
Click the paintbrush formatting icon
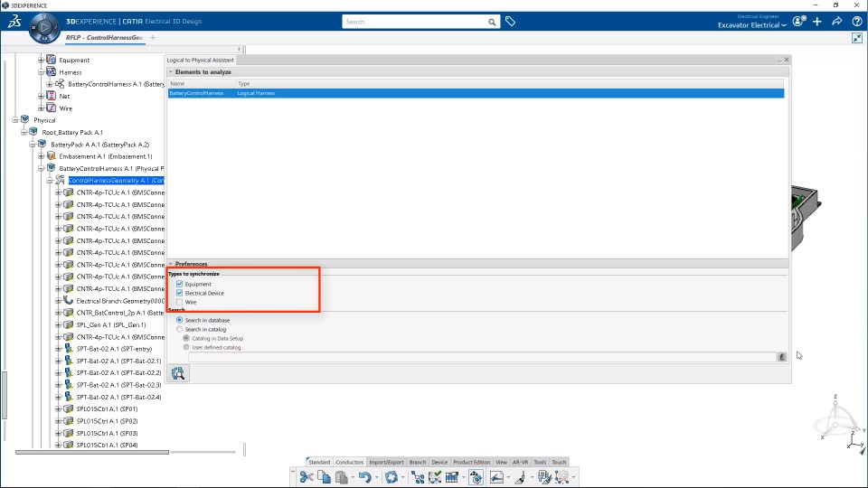[521, 477]
